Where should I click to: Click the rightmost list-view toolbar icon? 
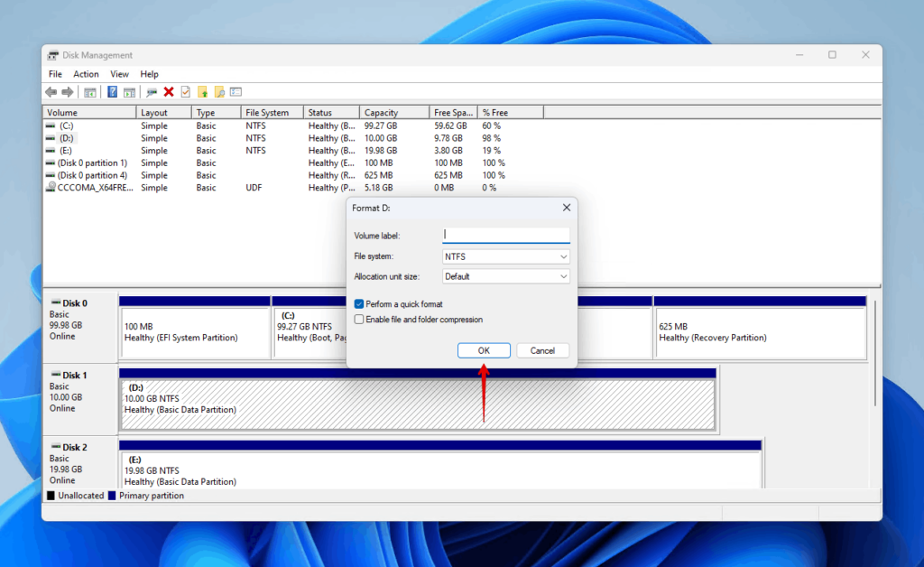tap(236, 91)
